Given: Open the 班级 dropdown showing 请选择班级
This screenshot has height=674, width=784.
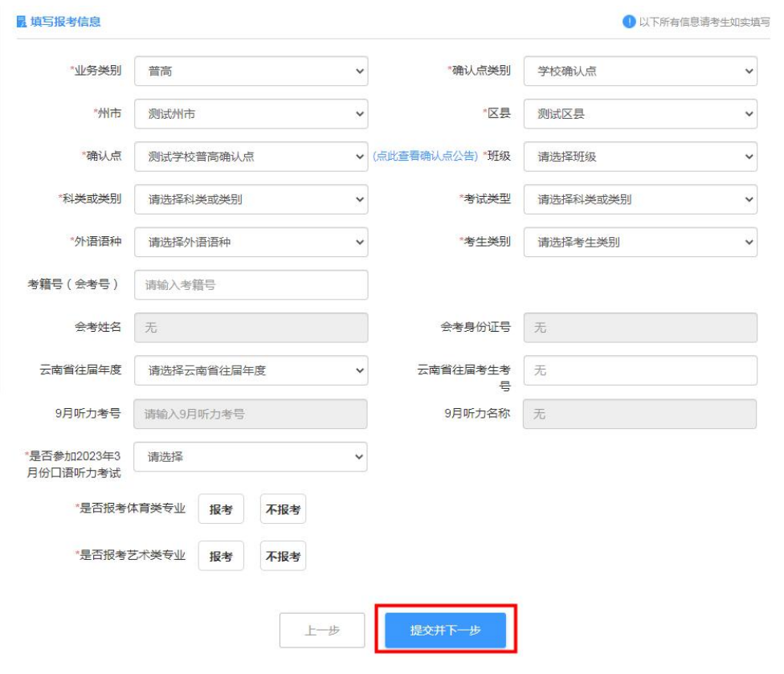Looking at the screenshot, I should coord(640,157).
